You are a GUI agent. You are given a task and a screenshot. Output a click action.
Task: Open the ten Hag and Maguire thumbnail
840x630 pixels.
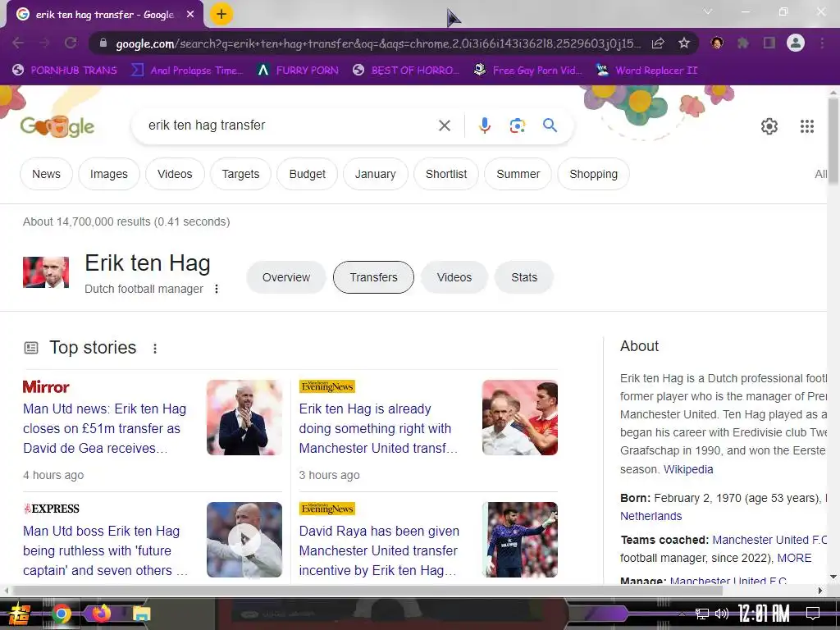(519, 418)
